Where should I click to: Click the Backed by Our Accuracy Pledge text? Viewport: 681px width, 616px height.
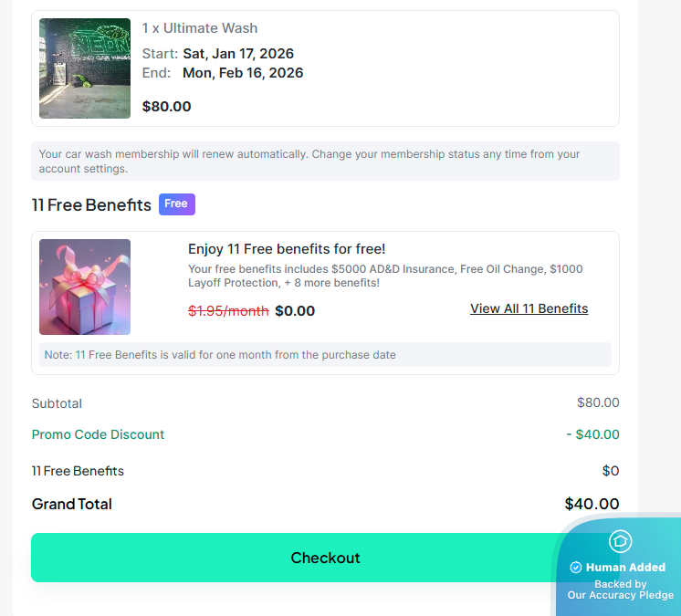[621, 590]
